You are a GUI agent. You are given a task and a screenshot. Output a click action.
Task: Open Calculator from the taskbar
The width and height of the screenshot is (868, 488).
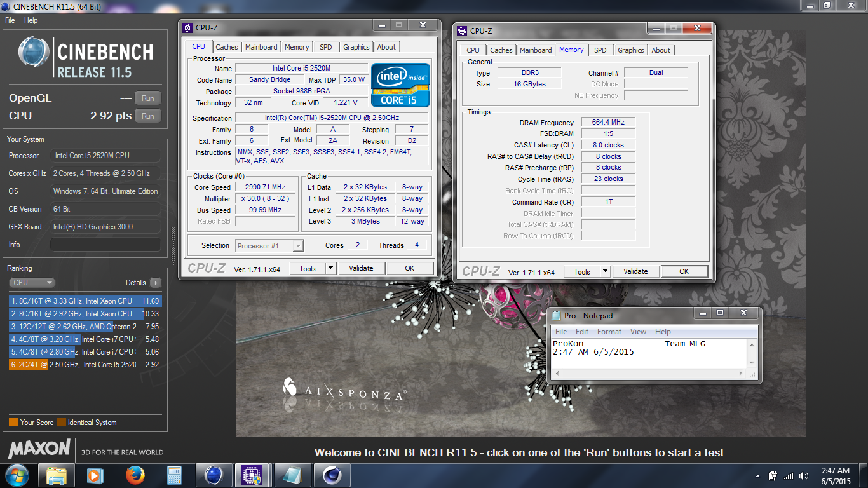click(174, 475)
